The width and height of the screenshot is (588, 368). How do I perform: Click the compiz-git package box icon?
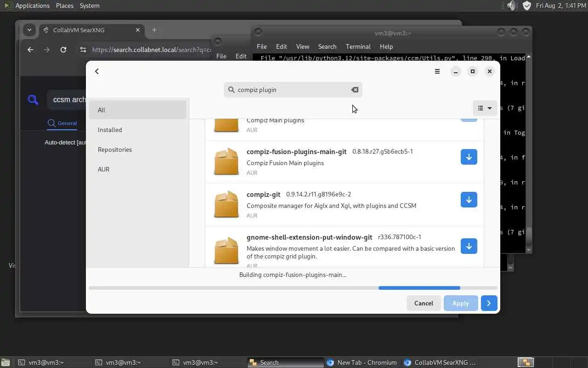[226, 204]
